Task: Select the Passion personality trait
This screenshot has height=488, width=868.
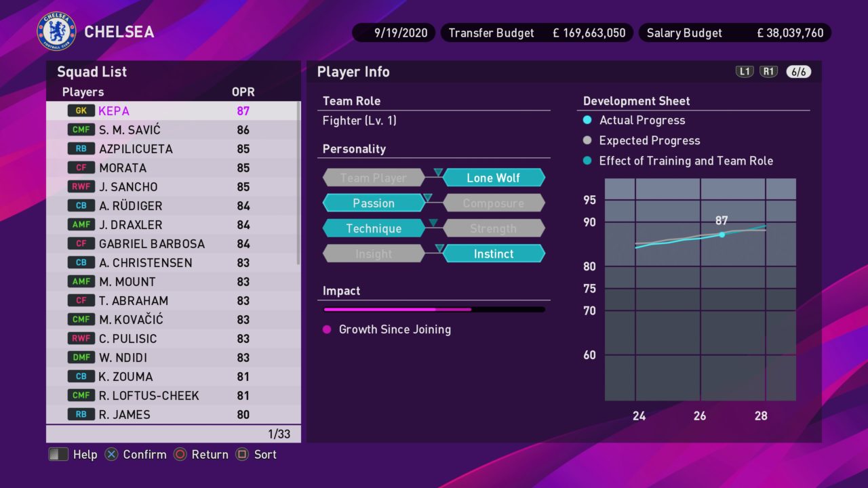Action: pos(373,203)
